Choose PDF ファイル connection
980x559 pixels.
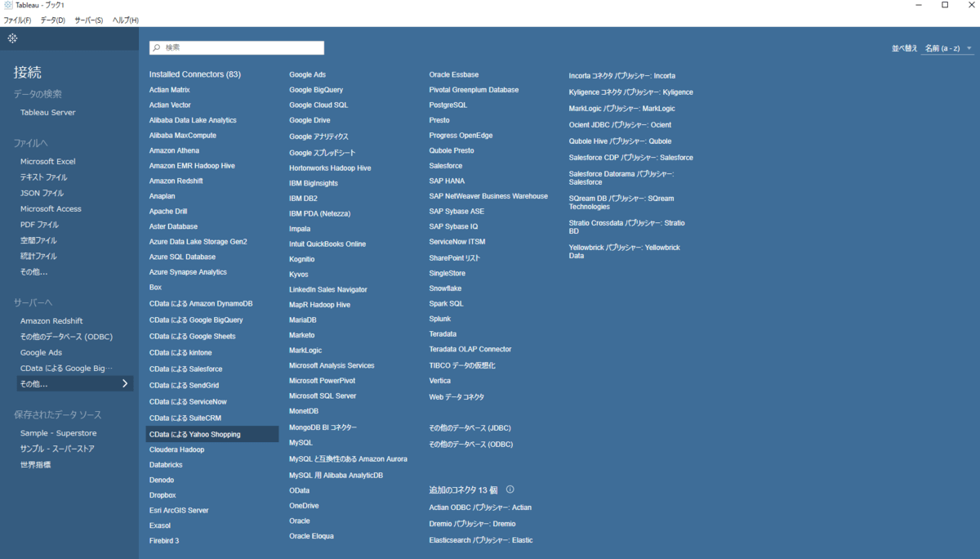tap(39, 225)
